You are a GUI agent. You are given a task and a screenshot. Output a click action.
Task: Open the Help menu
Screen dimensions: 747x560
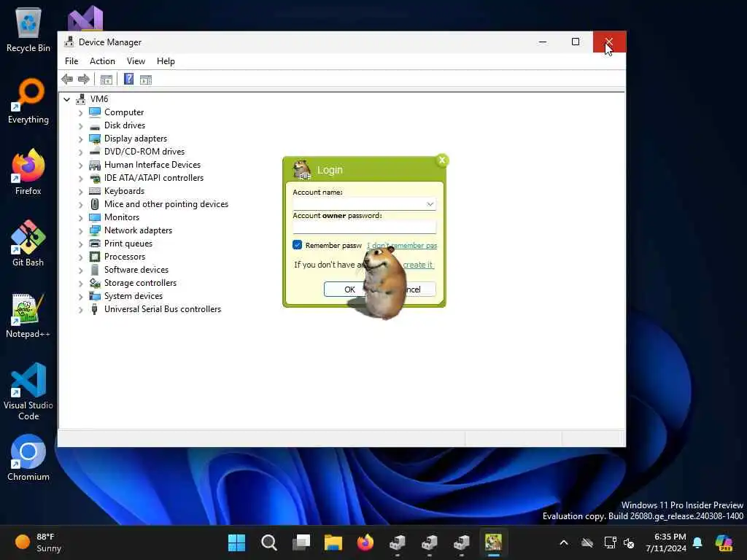coord(166,61)
